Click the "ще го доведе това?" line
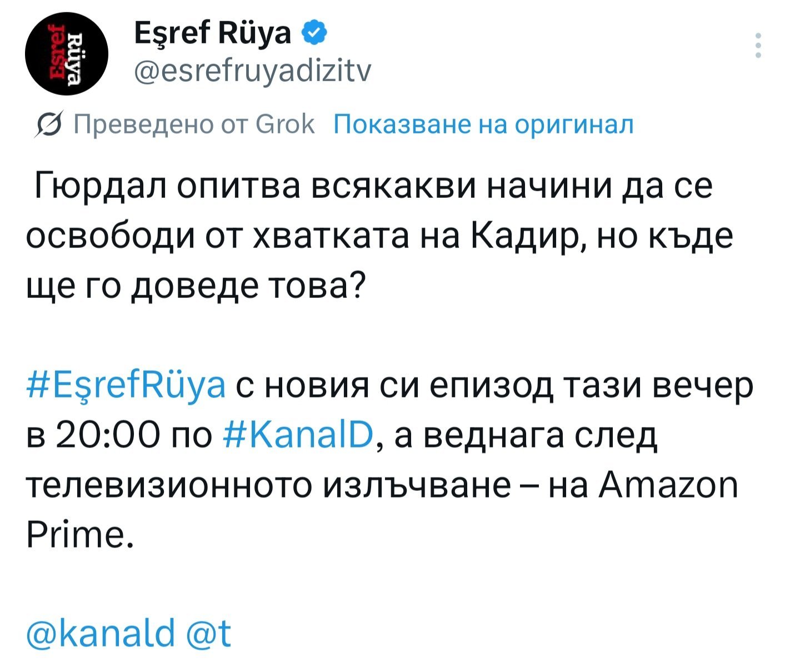The width and height of the screenshot is (800, 672). pos(196,286)
